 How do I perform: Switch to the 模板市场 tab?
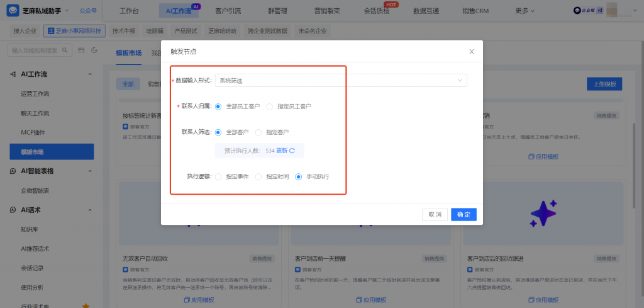(x=128, y=53)
